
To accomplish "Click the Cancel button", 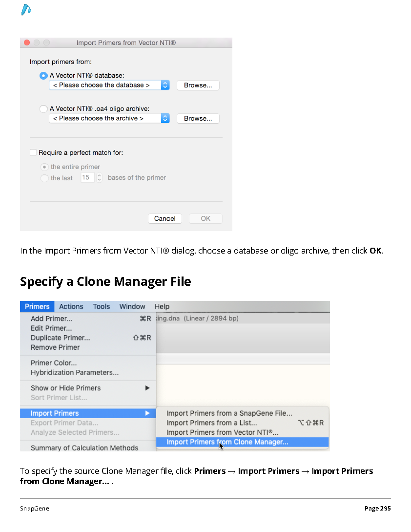I will pyautogui.click(x=165, y=218).
